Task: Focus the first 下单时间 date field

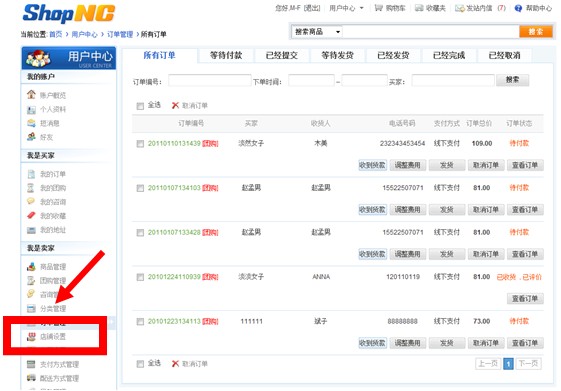Action: point(311,80)
